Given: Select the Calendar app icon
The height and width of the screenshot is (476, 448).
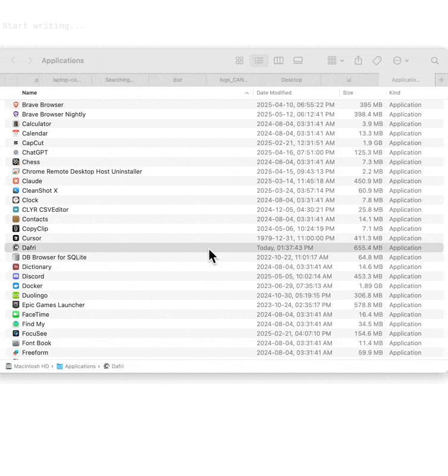Looking at the screenshot, I should (x=16, y=133).
